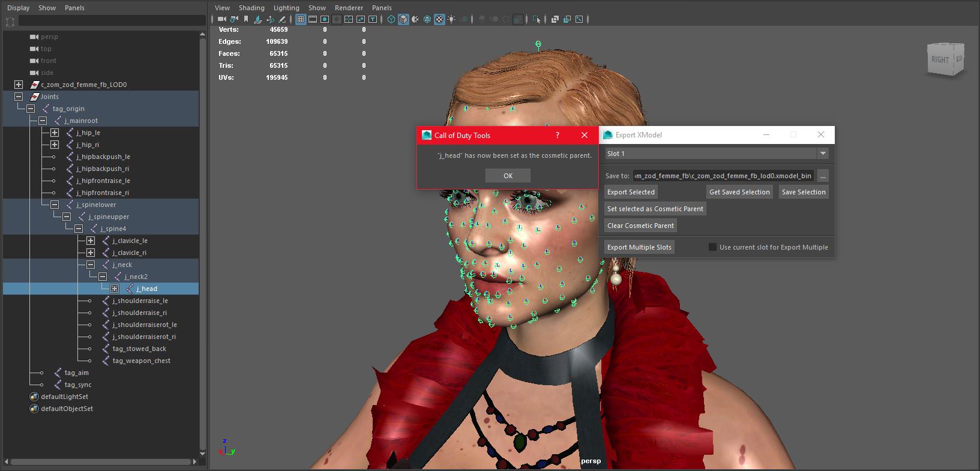980x471 pixels.
Task: Click the joint icon beside j_head
Action: [x=130, y=289]
